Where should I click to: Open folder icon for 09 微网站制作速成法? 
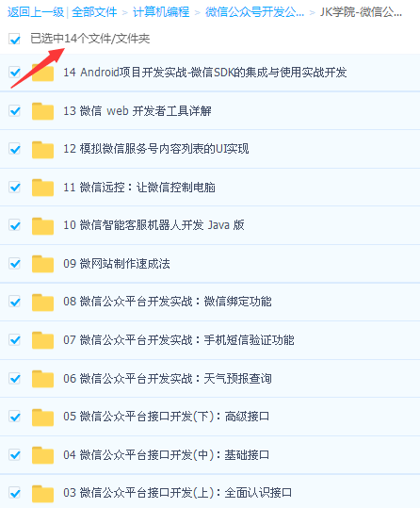(x=42, y=264)
